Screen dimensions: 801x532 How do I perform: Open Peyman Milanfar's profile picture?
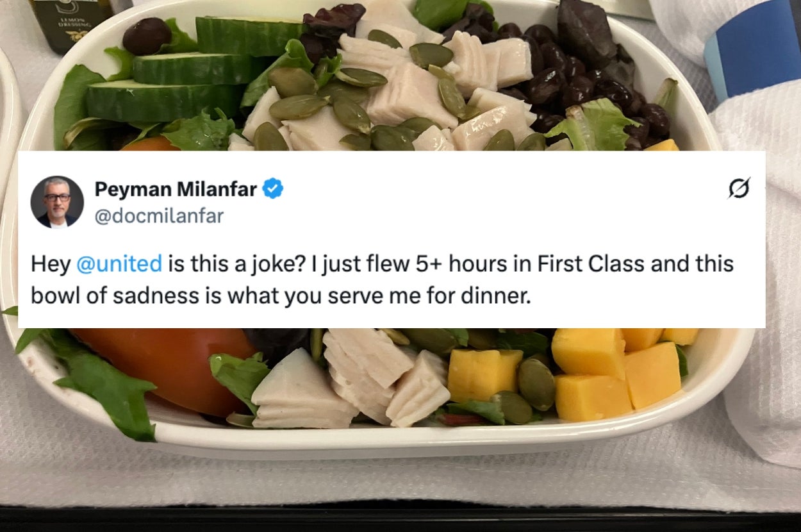pos(57,202)
